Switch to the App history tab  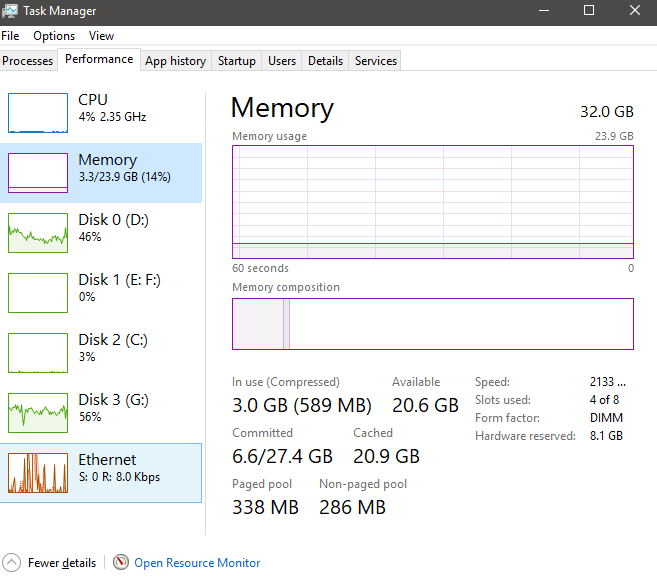coord(176,61)
